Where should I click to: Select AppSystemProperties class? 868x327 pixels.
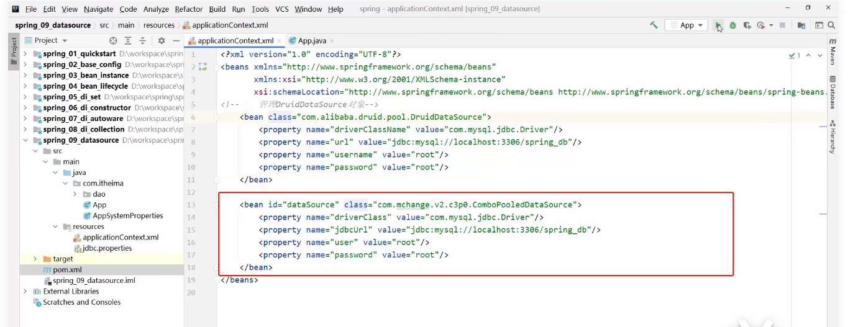click(x=127, y=216)
